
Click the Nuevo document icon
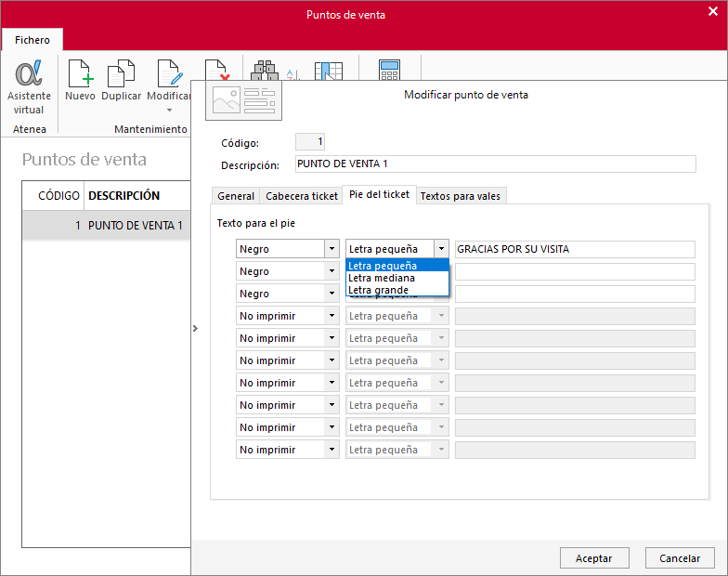[80, 73]
